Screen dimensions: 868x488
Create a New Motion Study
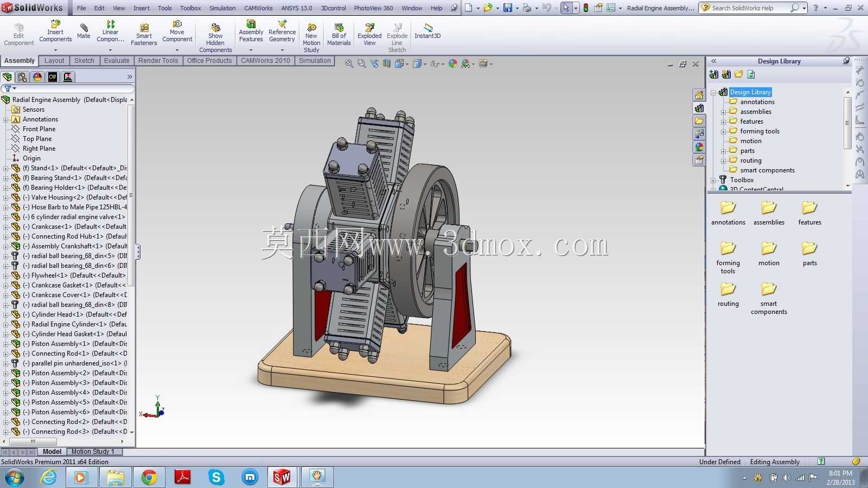[311, 38]
